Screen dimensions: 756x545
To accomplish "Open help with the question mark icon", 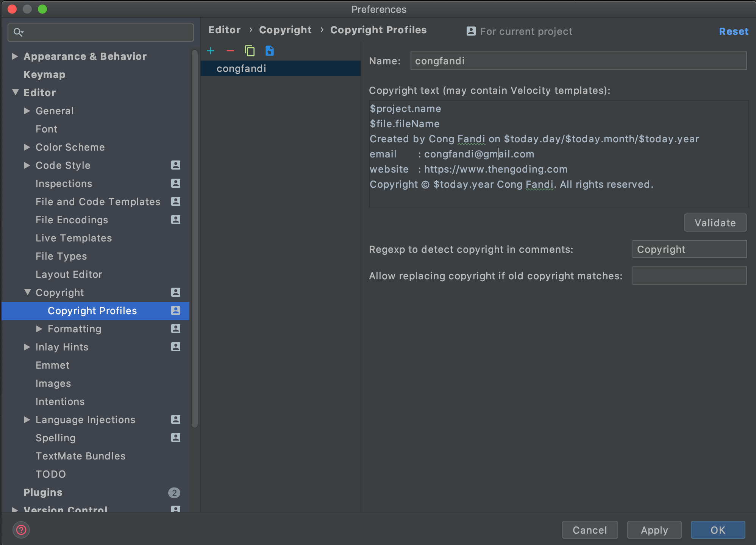I will click(x=21, y=530).
